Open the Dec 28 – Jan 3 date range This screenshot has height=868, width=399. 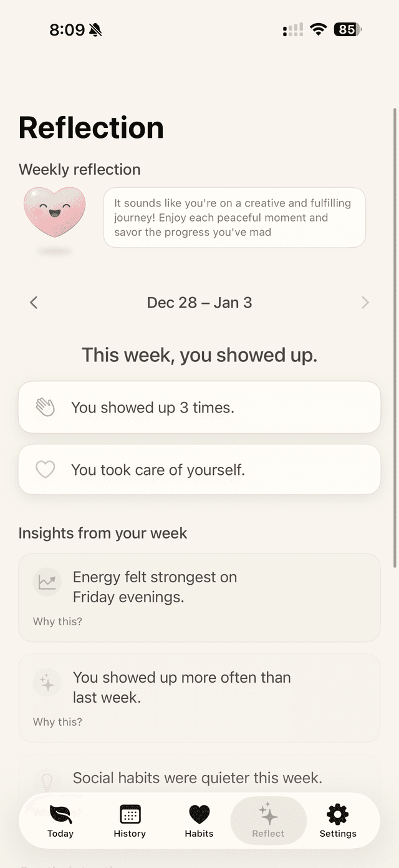pos(199,303)
